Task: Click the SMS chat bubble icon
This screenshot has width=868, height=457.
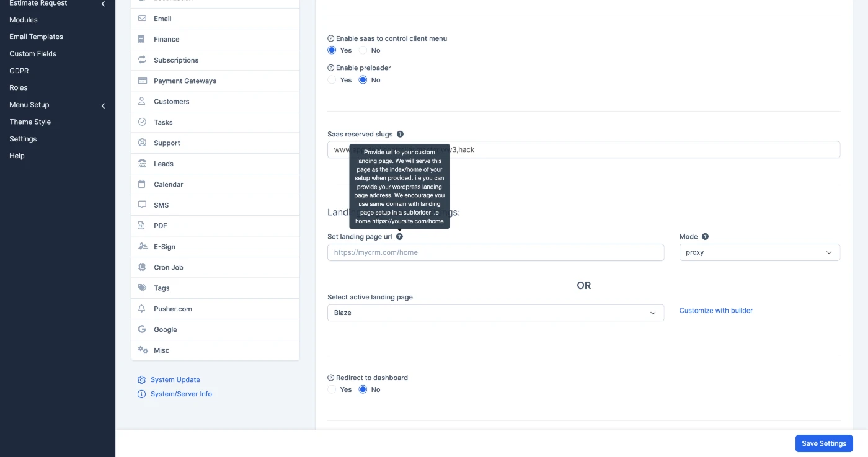Action: (142, 205)
